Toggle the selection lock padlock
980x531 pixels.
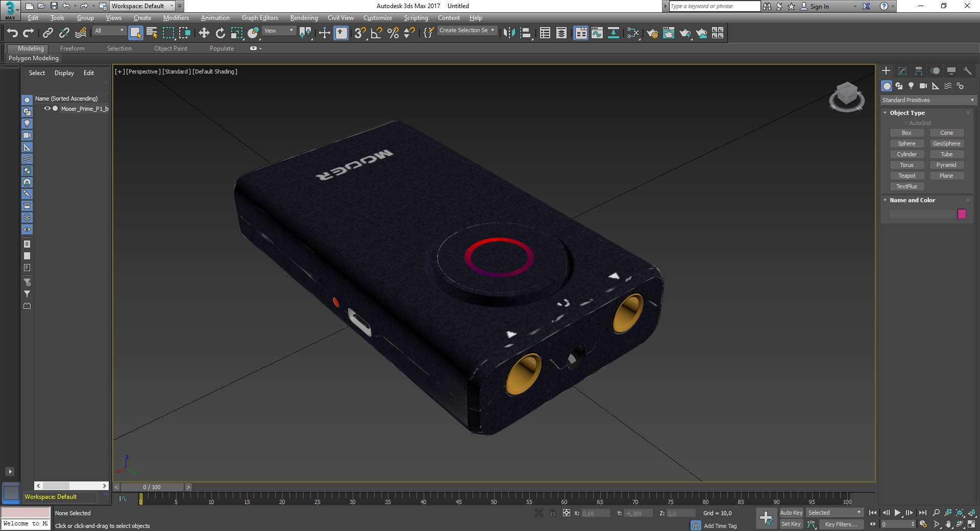coord(553,513)
